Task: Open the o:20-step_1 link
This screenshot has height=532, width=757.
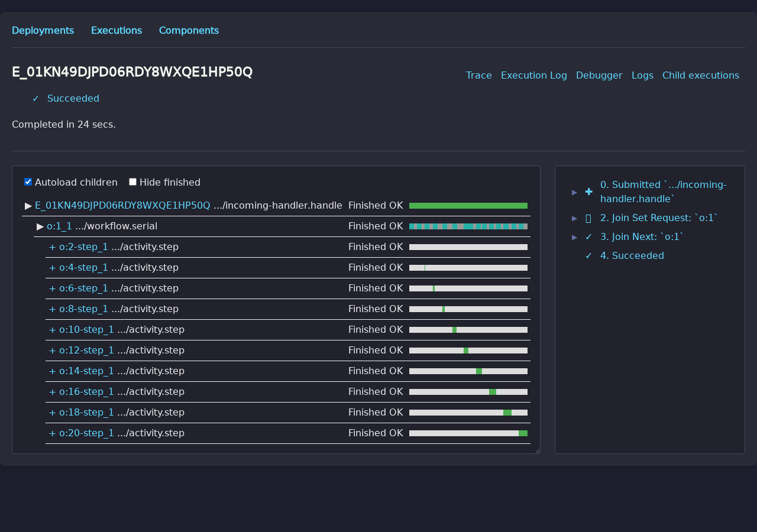Action: pyautogui.click(x=86, y=433)
